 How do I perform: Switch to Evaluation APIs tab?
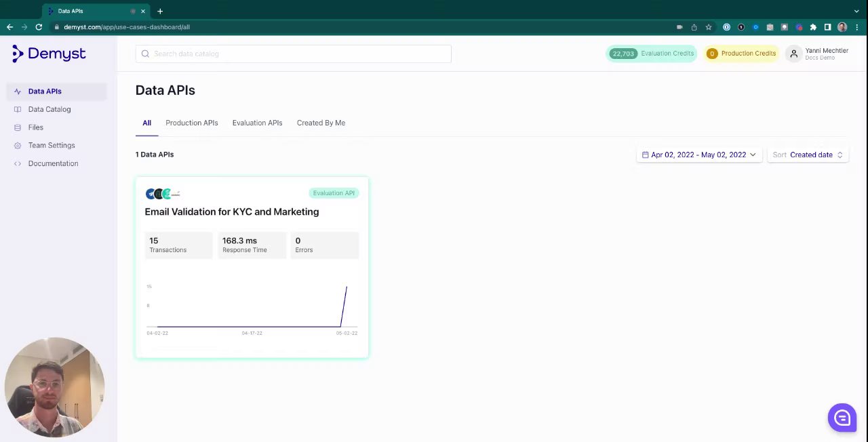coord(257,123)
